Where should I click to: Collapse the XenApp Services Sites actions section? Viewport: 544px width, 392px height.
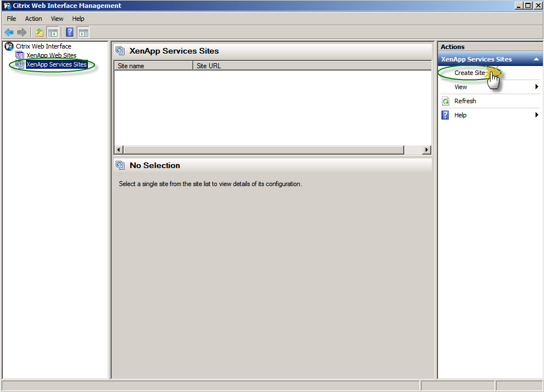pyautogui.click(x=536, y=59)
